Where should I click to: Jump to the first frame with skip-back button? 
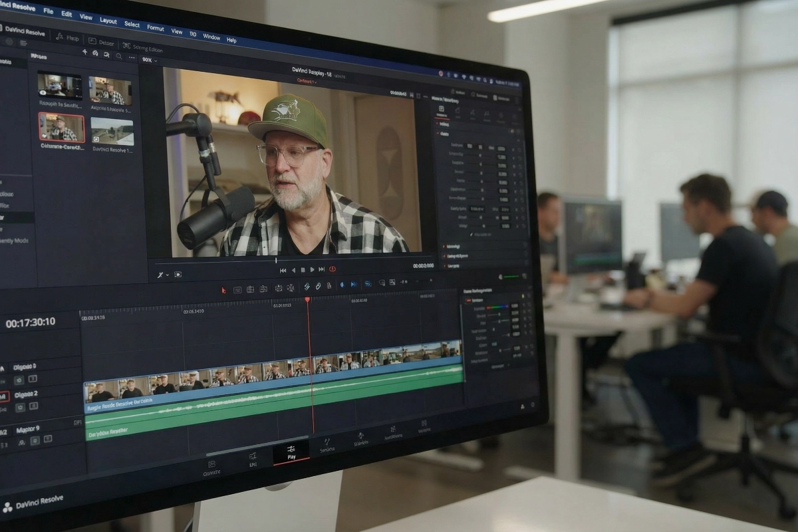point(283,271)
